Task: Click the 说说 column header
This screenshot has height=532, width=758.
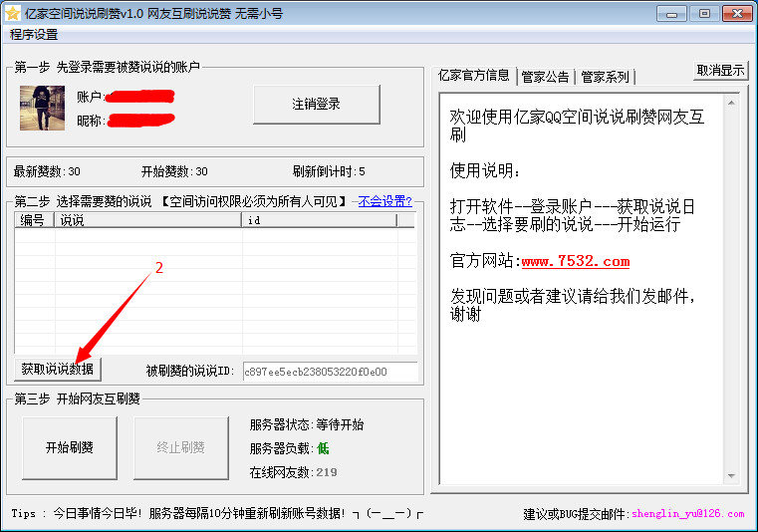Action: (148, 220)
